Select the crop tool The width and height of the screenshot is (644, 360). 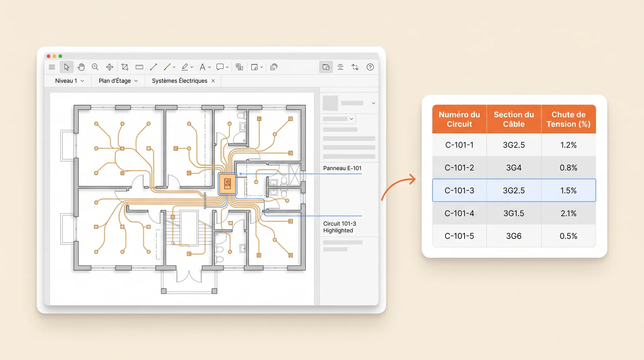click(x=125, y=67)
